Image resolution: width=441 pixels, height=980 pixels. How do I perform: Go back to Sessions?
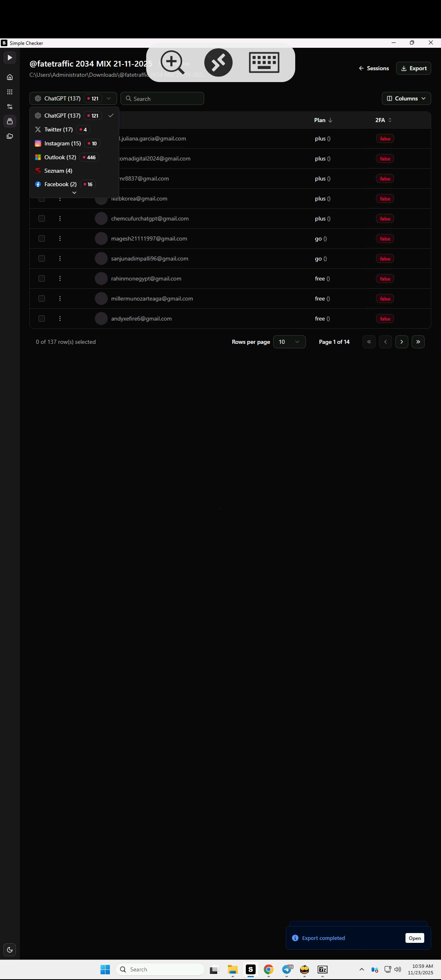(374, 68)
